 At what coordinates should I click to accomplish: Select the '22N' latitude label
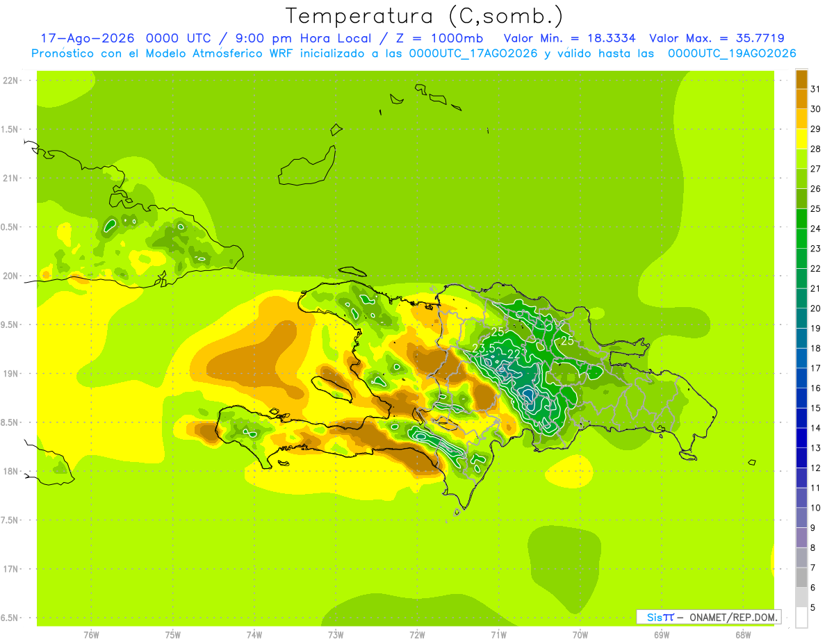coord(10,81)
